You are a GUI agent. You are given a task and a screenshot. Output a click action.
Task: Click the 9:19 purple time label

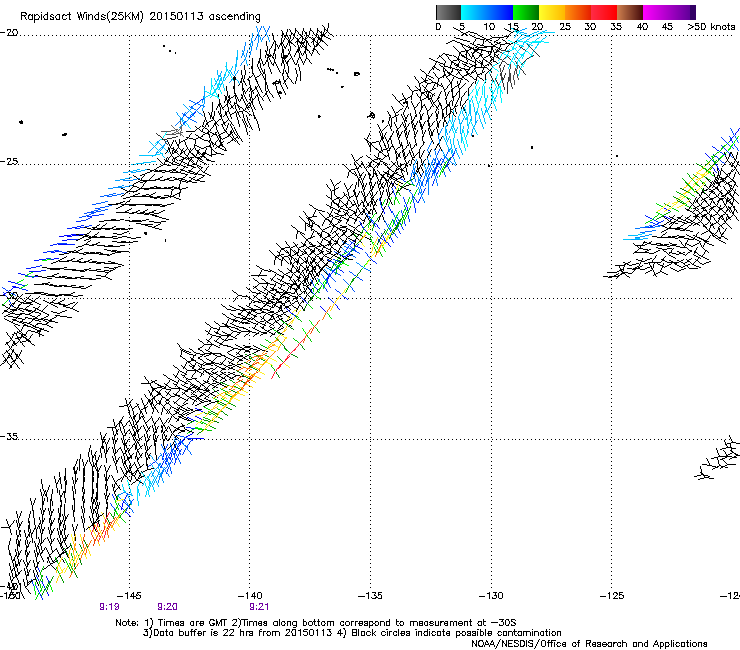[109, 607]
